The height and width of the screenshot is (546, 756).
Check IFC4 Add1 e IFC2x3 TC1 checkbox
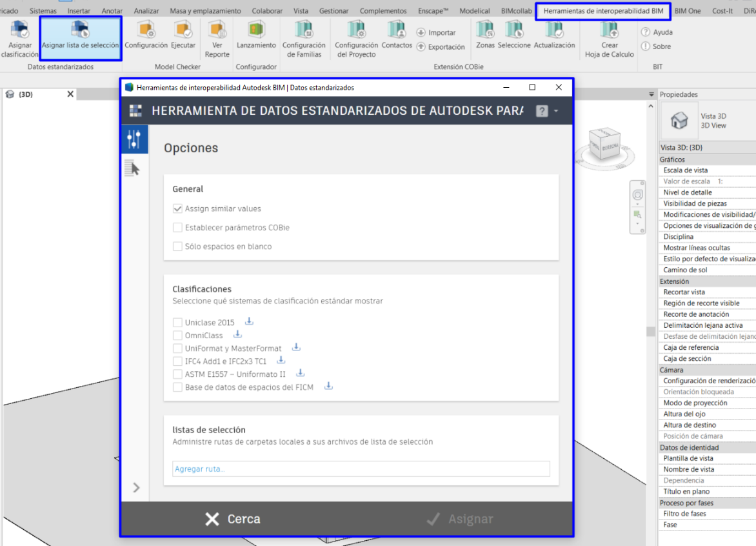point(177,361)
